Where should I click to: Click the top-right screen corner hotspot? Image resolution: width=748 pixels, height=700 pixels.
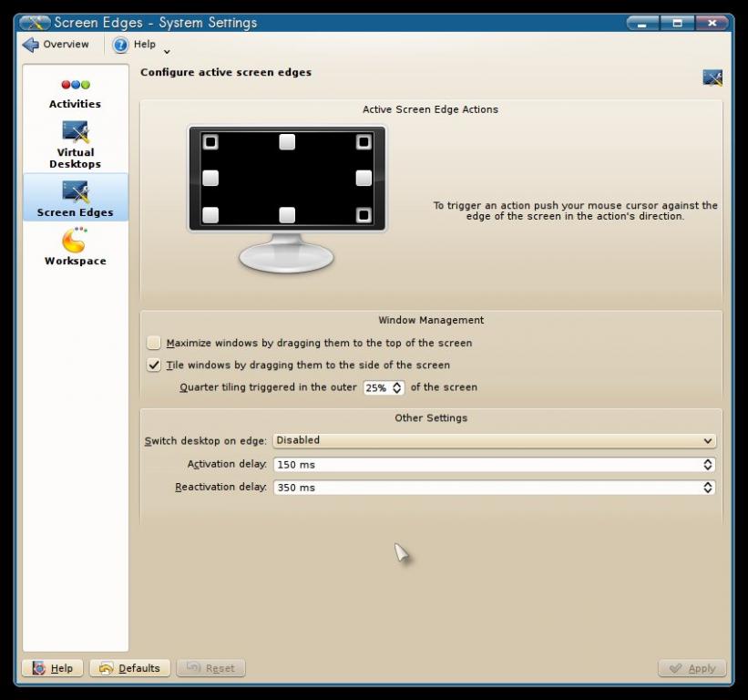click(x=364, y=142)
